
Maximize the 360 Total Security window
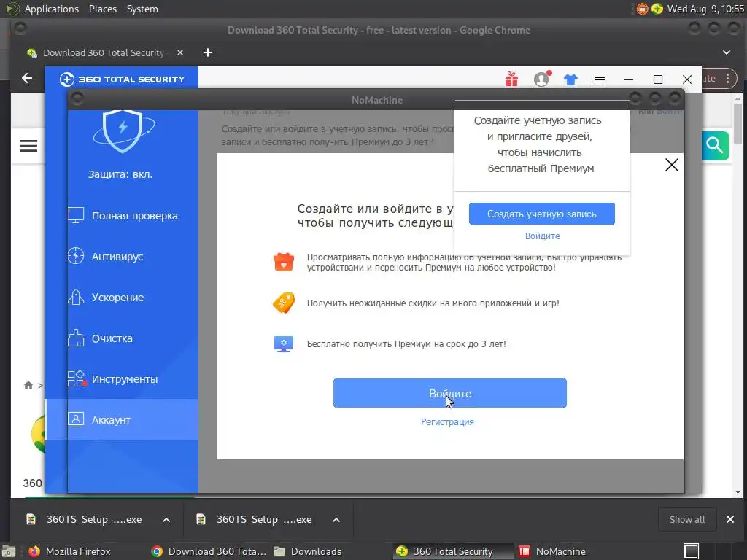(658, 79)
